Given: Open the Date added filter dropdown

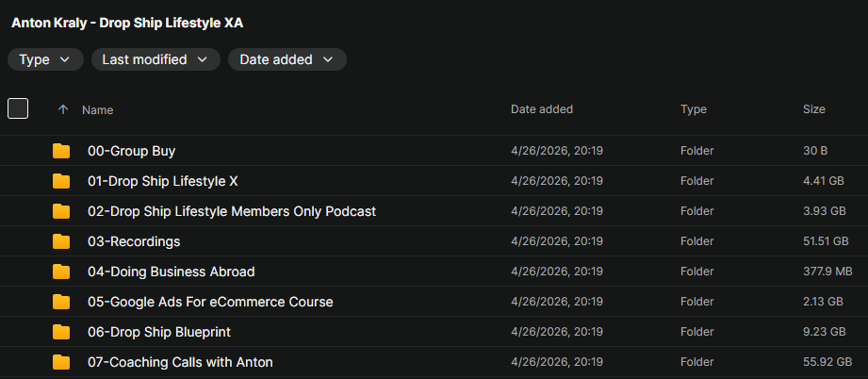Looking at the screenshot, I should (287, 59).
